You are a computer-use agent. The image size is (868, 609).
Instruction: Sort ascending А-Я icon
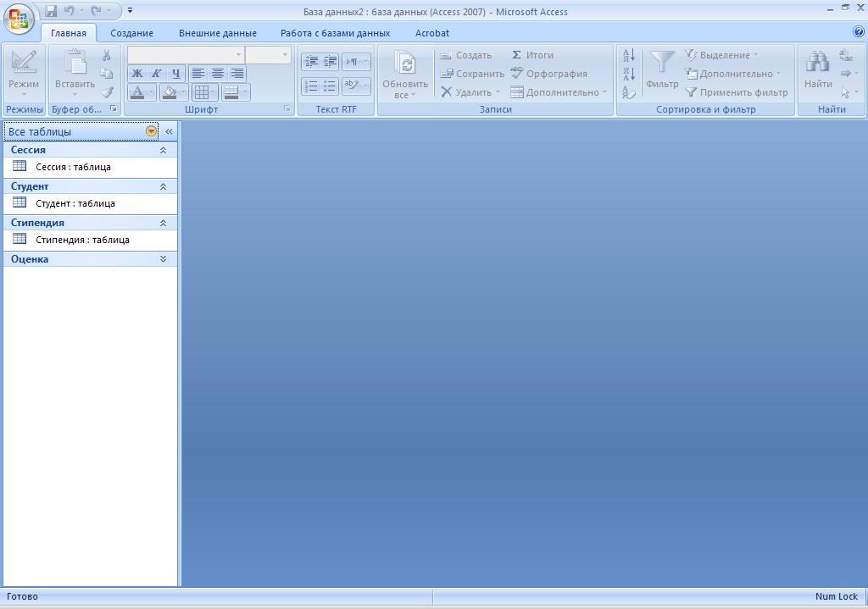[629, 55]
